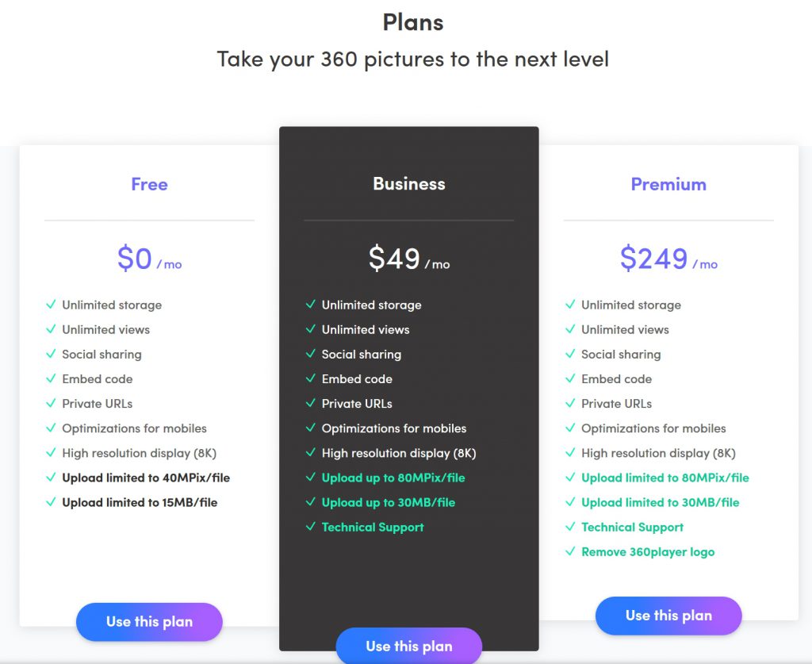
Task: Click checkmark beside Business plan Technical Support
Action: [x=310, y=527]
